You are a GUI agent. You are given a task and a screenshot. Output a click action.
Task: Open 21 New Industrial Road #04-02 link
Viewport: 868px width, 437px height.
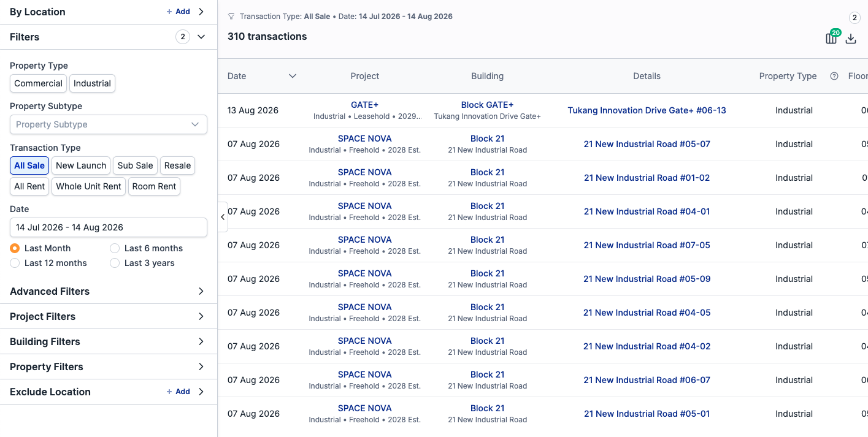pos(647,346)
